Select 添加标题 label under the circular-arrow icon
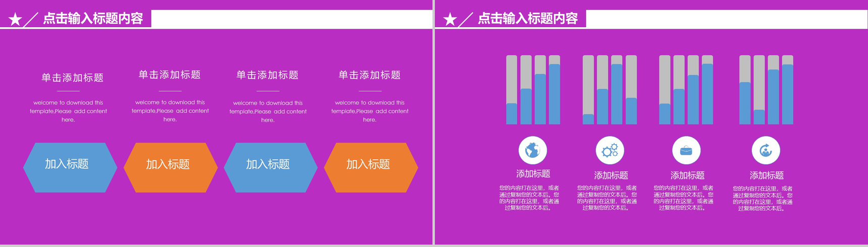 [x=767, y=175]
